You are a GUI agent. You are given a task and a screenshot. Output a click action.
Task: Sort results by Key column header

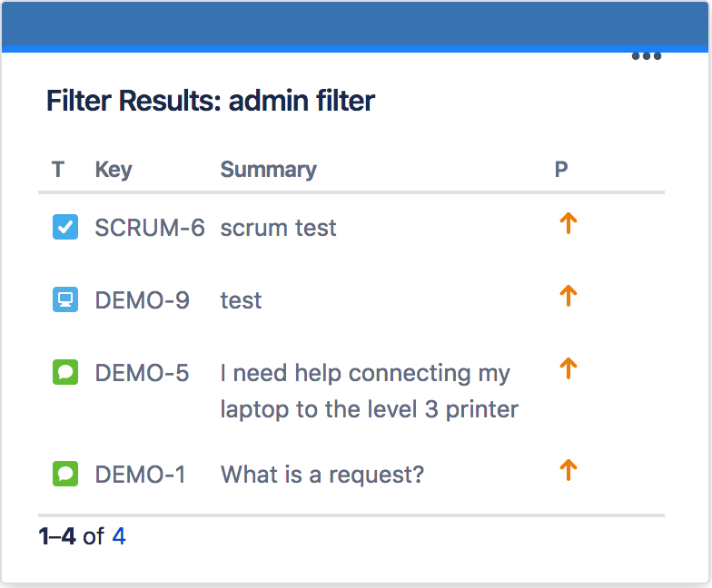point(114,170)
